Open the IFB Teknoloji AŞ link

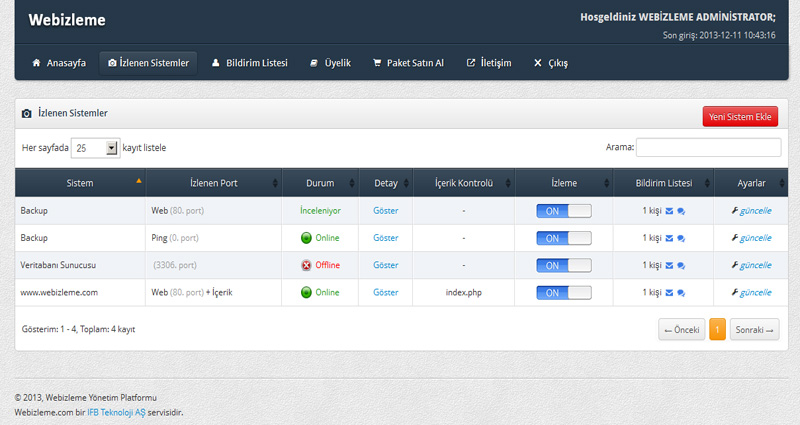[116, 412]
